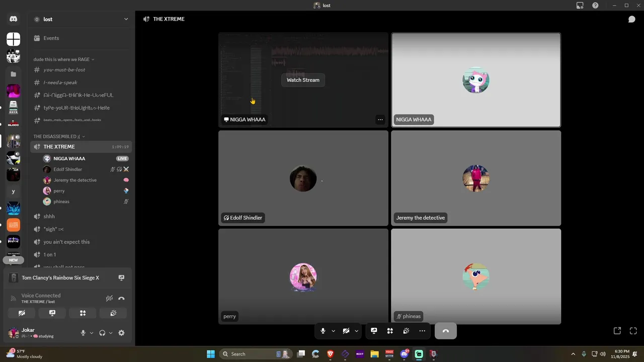This screenshot has height=362, width=644.
Task: Select THE XTREME voice channel row
Action: point(81,147)
